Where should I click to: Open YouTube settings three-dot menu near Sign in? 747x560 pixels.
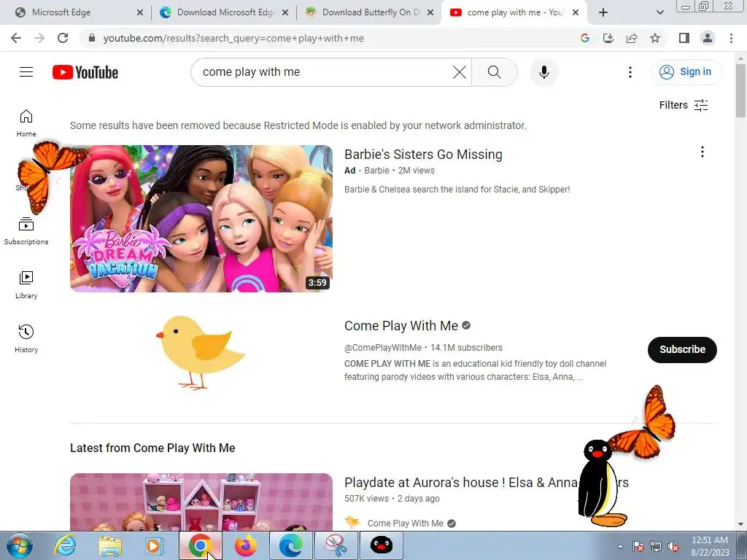(630, 72)
